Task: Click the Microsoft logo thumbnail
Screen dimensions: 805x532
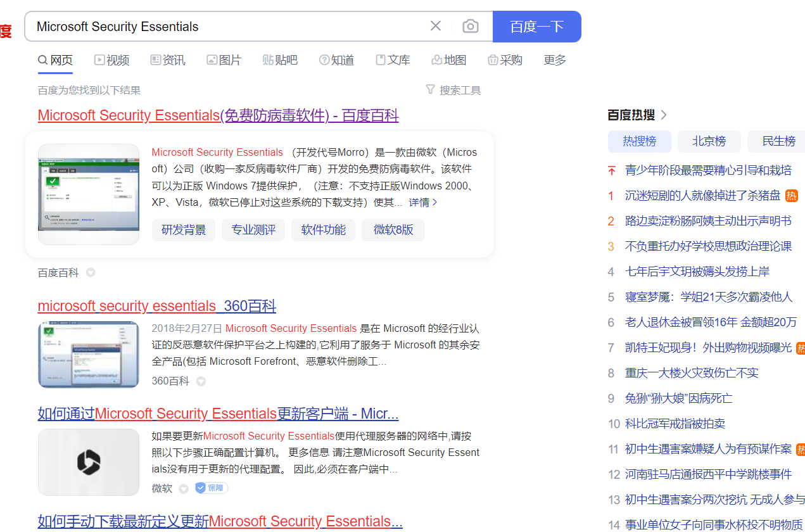Action: [89, 462]
